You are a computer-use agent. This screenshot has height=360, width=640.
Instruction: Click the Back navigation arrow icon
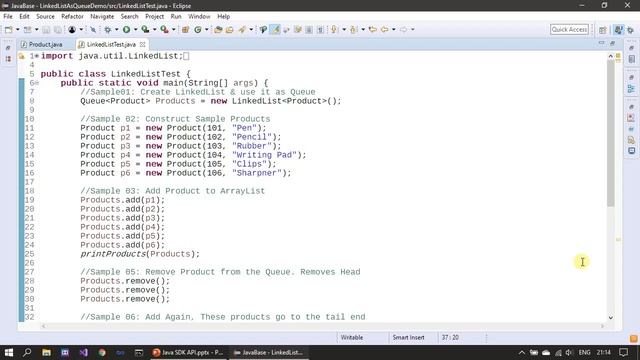coord(384,29)
